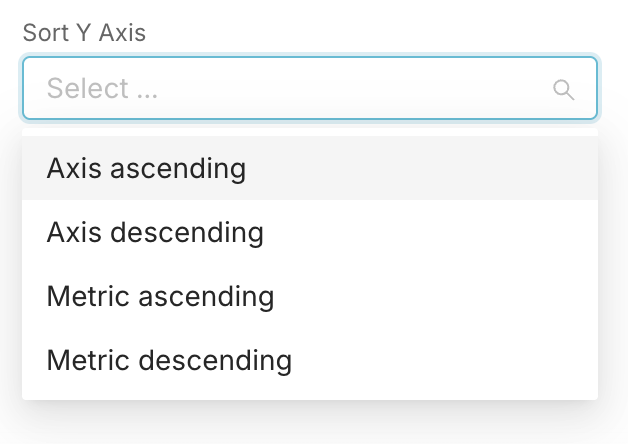Focus the Select … input field
Screen dimensions: 628x444
(x=310, y=88)
